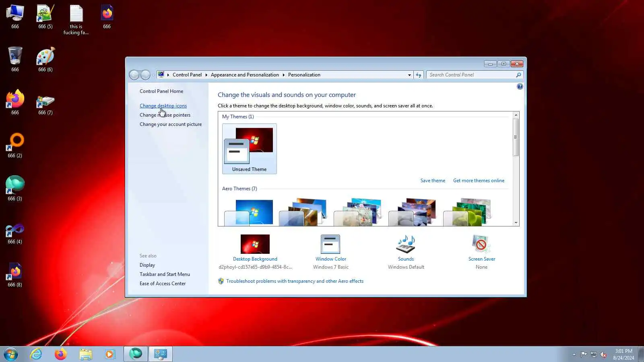The width and height of the screenshot is (644, 362).
Task: Click the Forward arrow navigation button
Action: click(145, 75)
